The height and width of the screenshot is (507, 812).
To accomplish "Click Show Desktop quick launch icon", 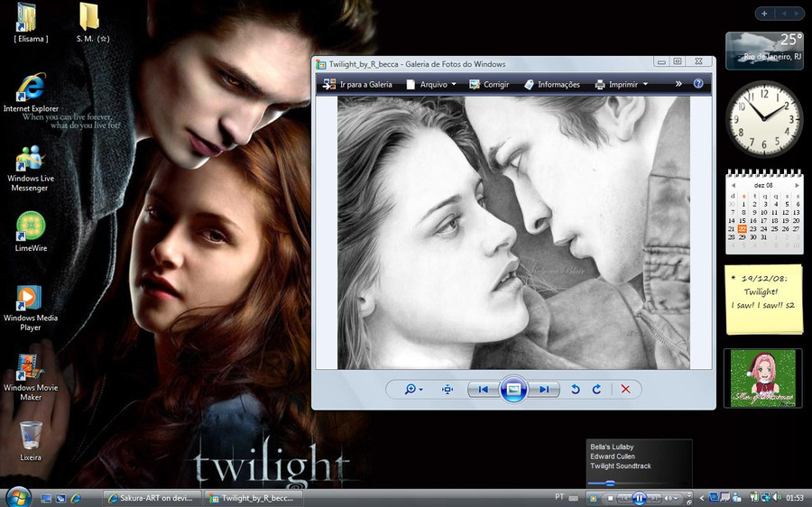I will point(46,498).
